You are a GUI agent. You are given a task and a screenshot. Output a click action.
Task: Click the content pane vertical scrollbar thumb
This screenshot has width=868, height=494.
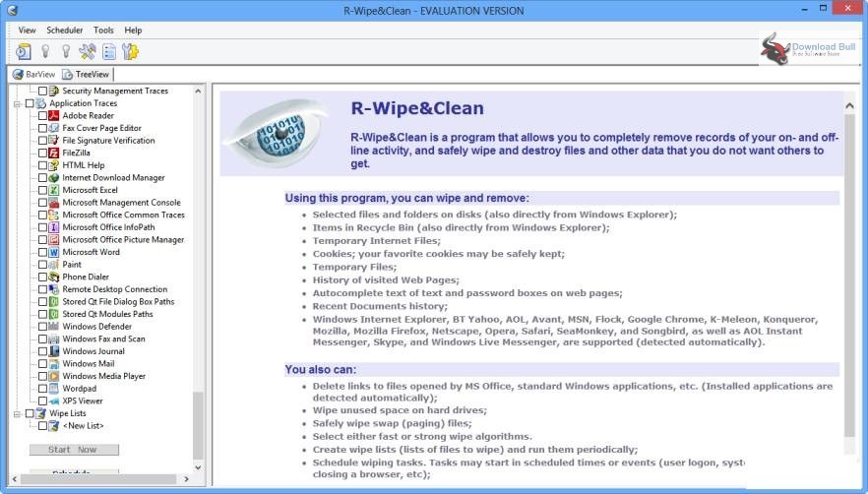[849, 275]
